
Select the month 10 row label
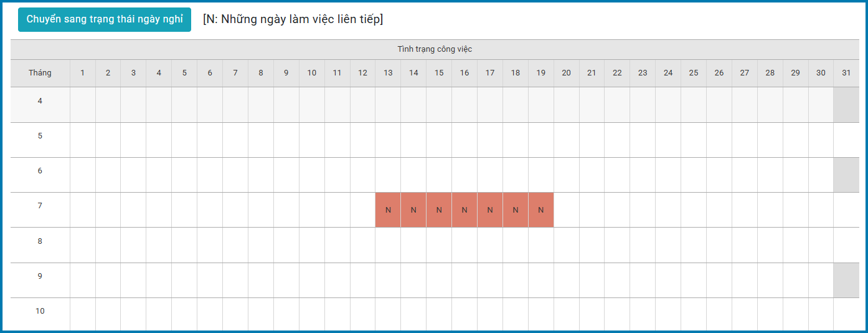[x=40, y=311]
